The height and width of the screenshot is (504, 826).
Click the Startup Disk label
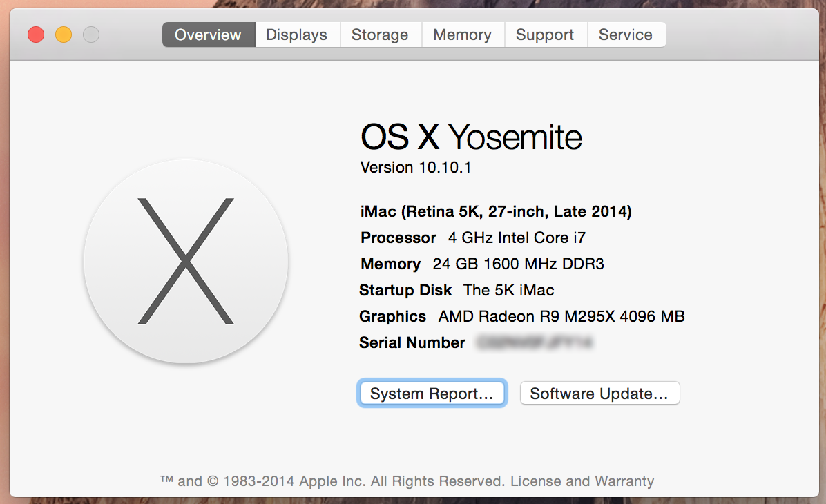(405, 290)
